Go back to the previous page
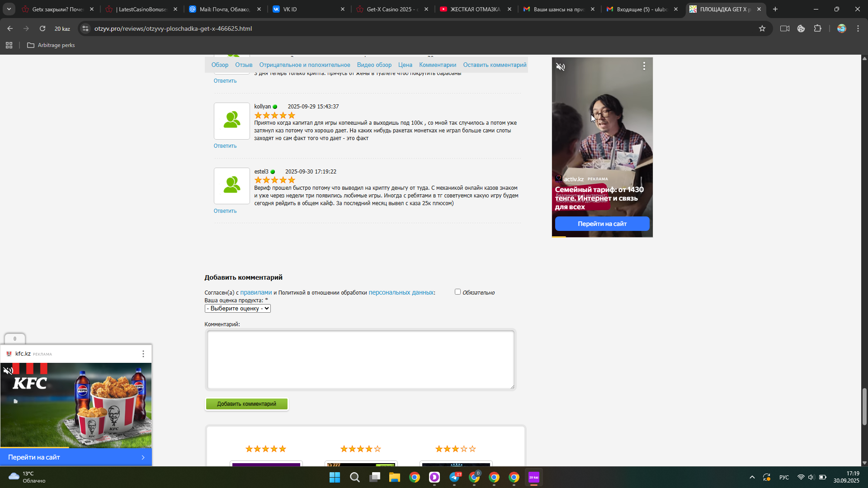The image size is (868, 488). (10, 28)
